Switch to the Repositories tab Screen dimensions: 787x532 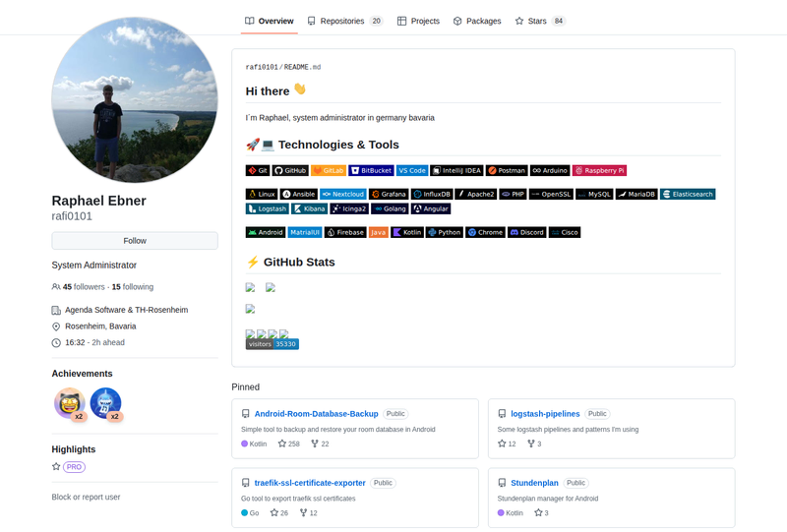click(x=345, y=21)
